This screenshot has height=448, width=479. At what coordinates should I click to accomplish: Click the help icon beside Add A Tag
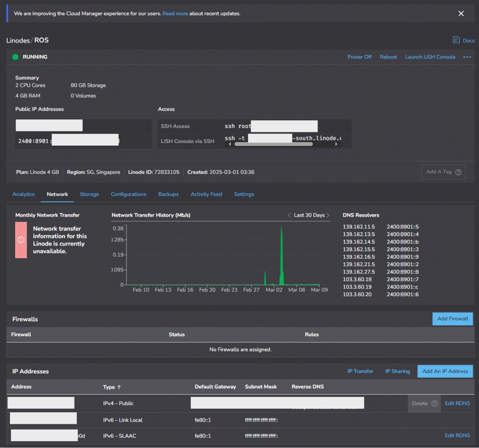pos(458,172)
